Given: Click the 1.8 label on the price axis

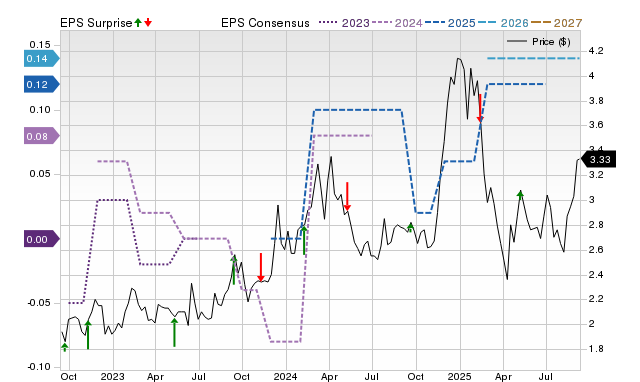Looking at the screenshot, I should (x=596, y=349).
